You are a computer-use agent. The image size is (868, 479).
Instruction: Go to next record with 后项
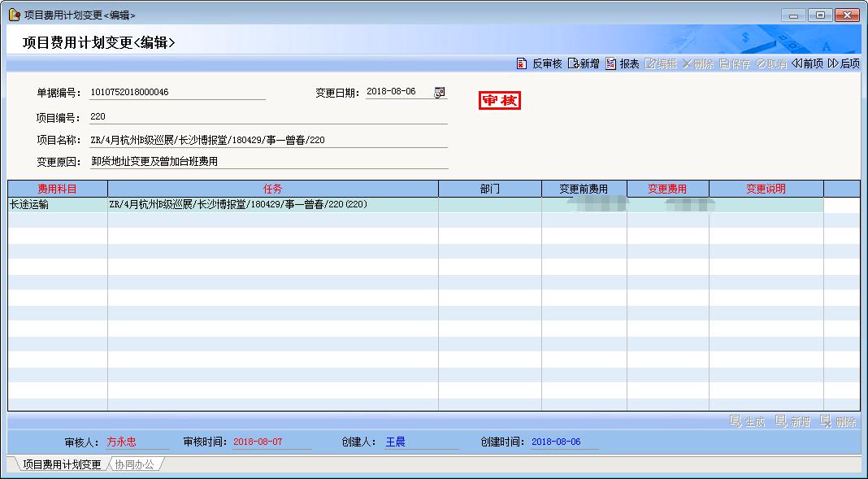click(844, 63)
